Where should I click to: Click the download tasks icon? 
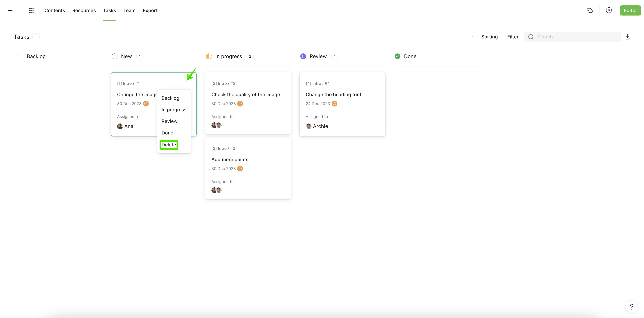pyautogui.click(x=627, y=37)
